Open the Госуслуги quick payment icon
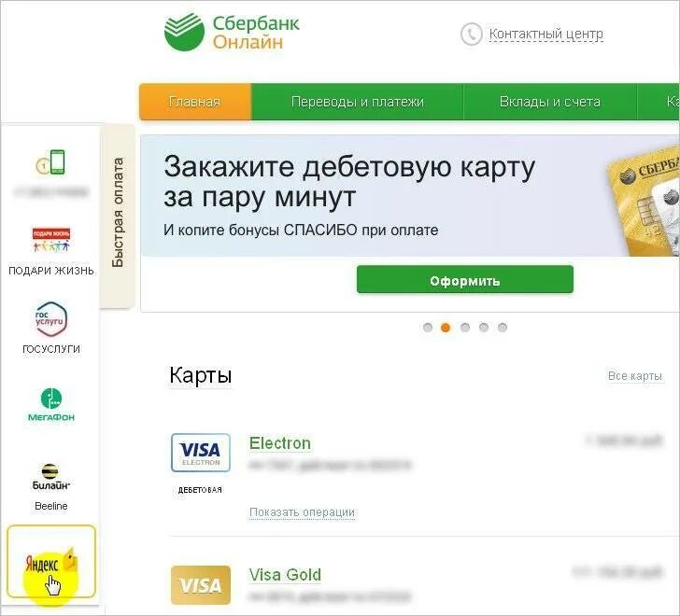The height and width of the screenshot is (616, 680). (51, 319)
